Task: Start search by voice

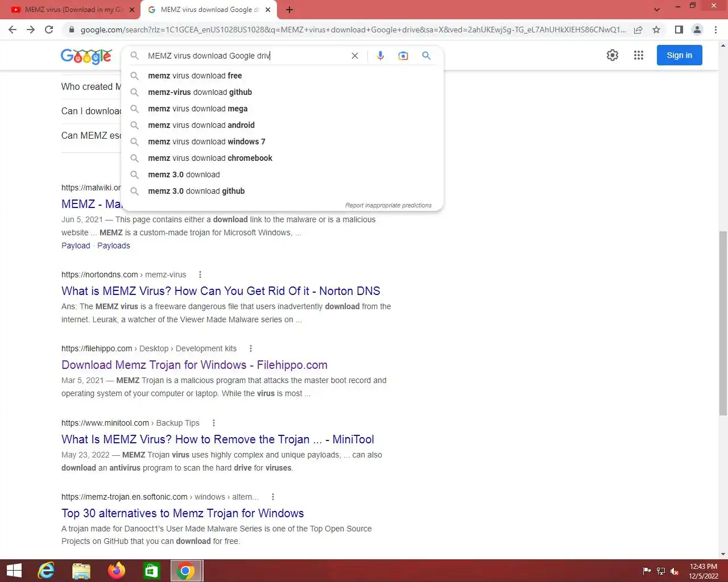Action: (x=380, y=56)
